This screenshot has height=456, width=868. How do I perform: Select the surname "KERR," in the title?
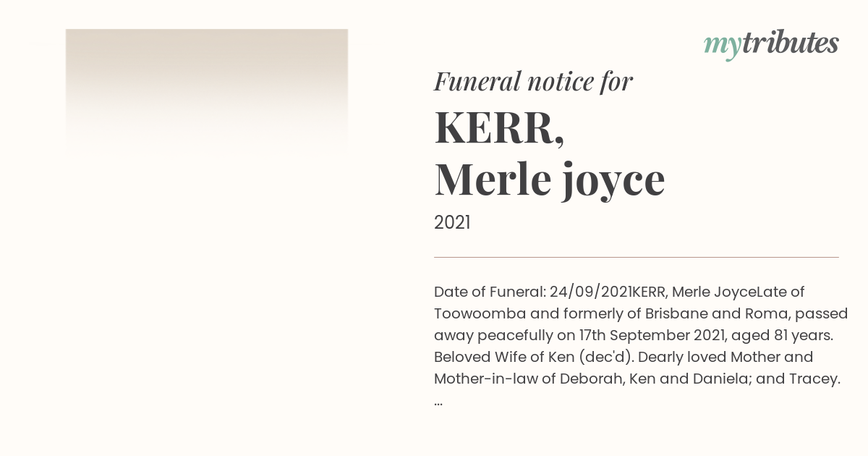[x=499, y=127]
